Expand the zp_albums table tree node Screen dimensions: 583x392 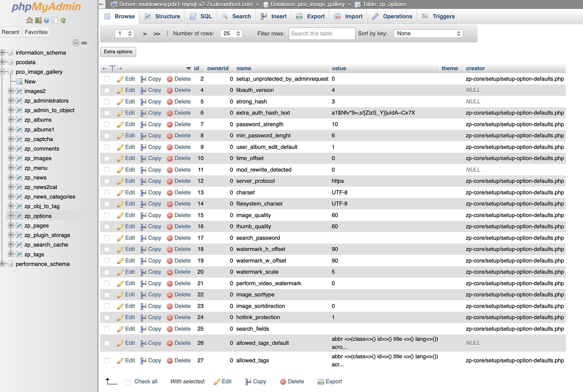point(10,120)
